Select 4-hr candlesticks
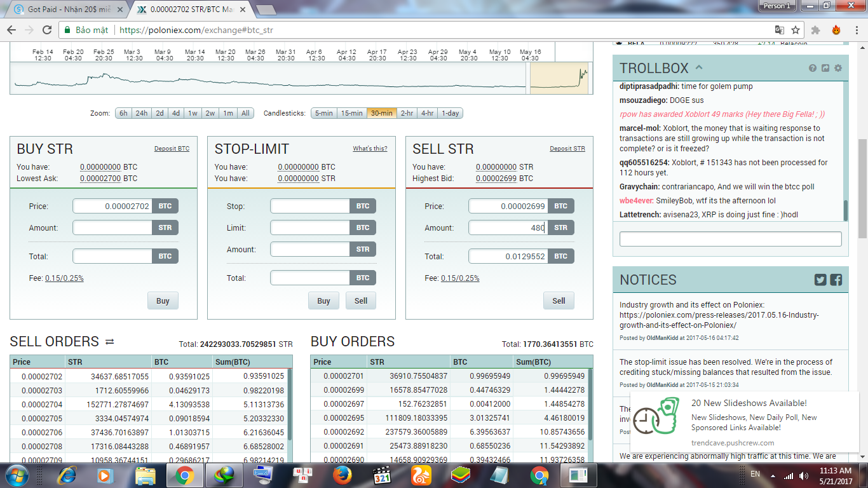 click(428, 113)
